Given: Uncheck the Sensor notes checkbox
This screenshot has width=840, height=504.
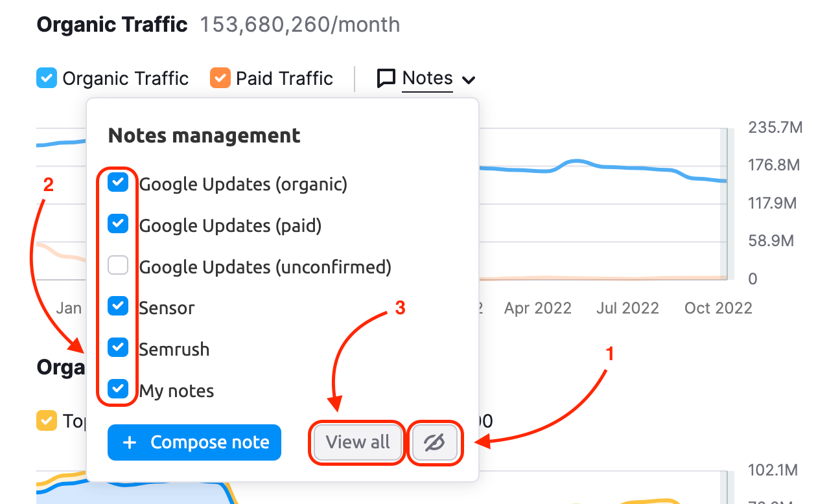Looking at the screenshot, I should 117,306.
